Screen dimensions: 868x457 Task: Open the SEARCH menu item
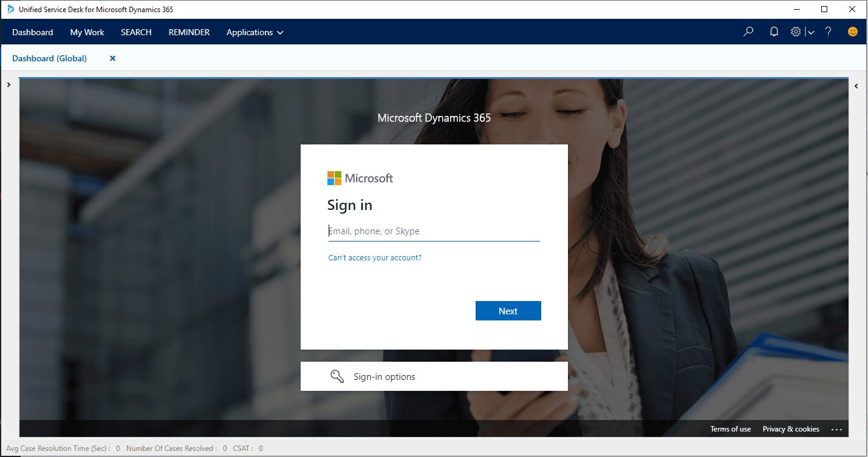pyautogui.click(x=136, y=33)
